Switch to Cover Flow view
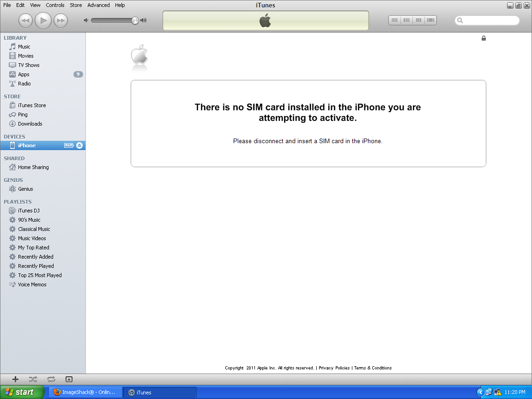This screenshot has height=399, width=532. 430,20
